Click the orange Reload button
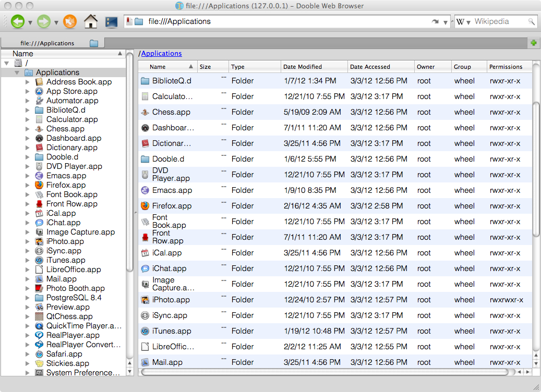 [x=70, y=22]
